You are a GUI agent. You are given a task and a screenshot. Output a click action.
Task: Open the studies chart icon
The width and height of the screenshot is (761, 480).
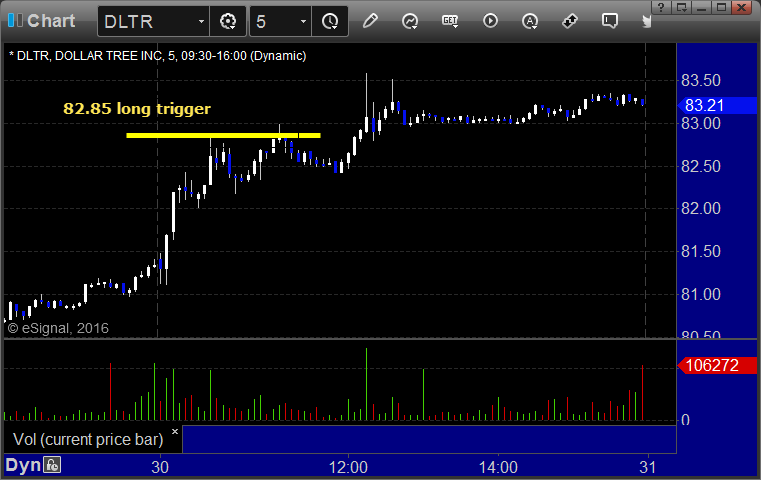pyautogui.click(x=410, y=21)
